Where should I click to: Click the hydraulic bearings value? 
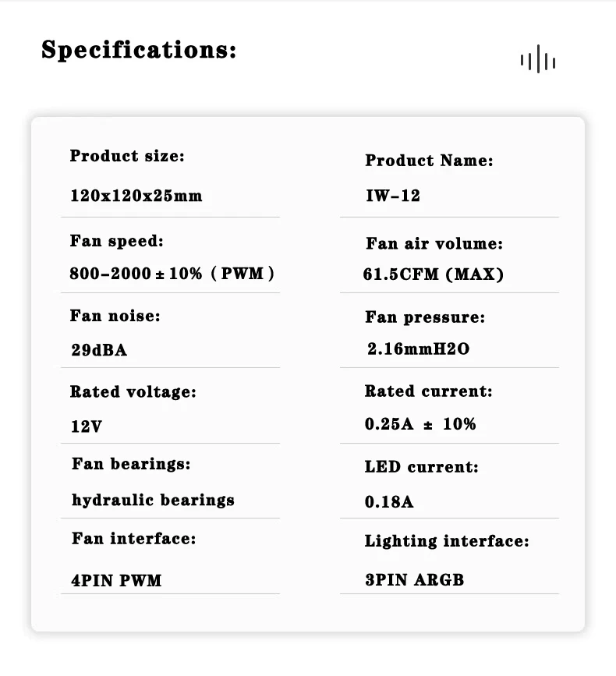tap(153, 500)
